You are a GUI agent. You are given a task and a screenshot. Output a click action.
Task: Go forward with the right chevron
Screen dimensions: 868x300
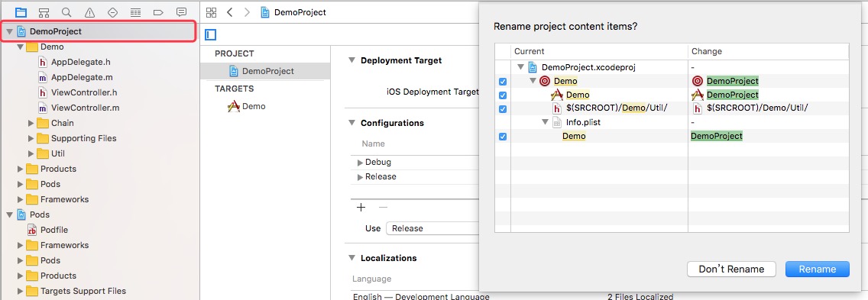coord(247,12)
